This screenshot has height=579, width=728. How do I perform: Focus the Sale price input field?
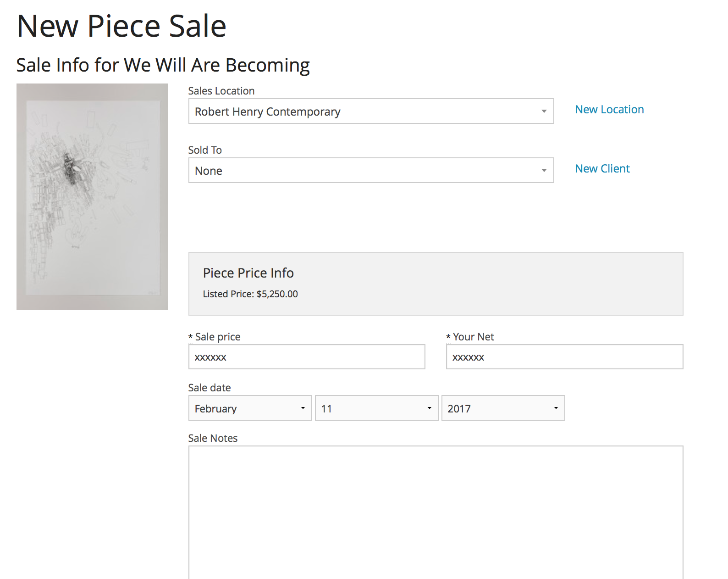tap(307, 357)
